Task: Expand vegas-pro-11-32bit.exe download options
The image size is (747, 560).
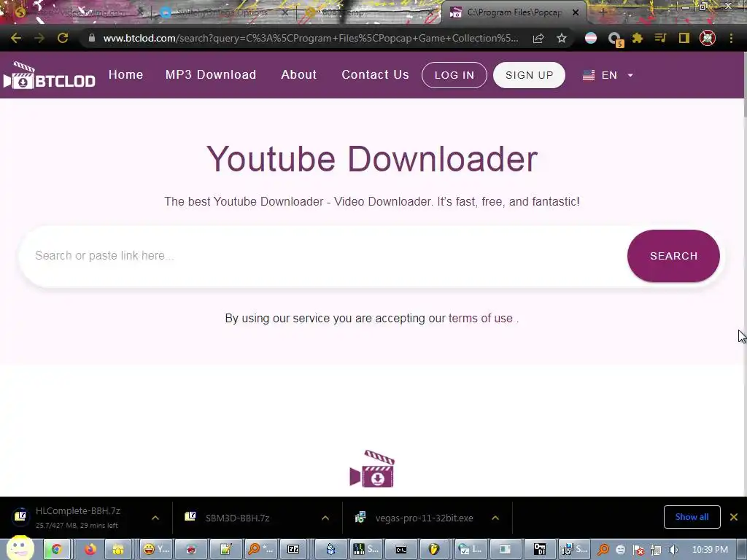Action: 495,518
